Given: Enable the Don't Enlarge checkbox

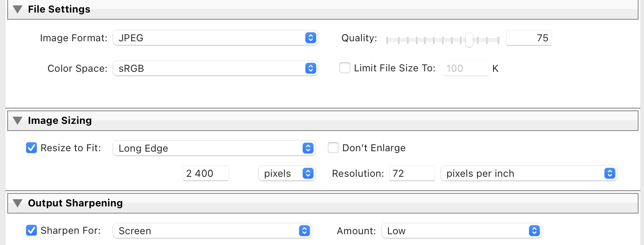Looking at the screenshot, I should point(333,148).
